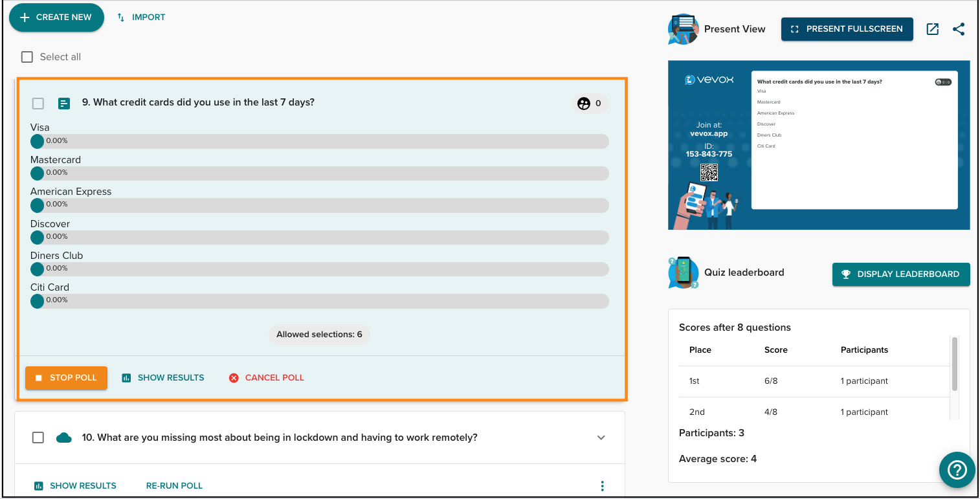980x499 pixels.
Task: Click the word cloud icon on question 10
Action: coord(63,438)
